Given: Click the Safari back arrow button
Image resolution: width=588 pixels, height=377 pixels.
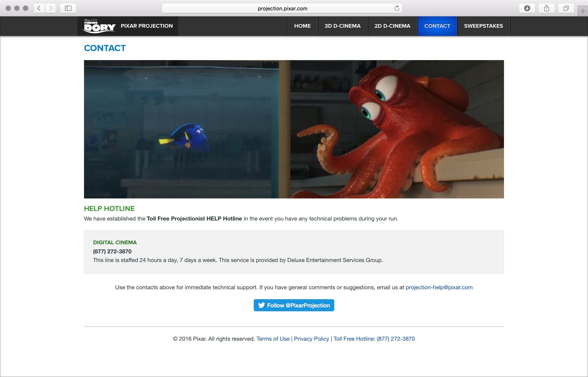Looking at the screenshot, I should point(39,8).
